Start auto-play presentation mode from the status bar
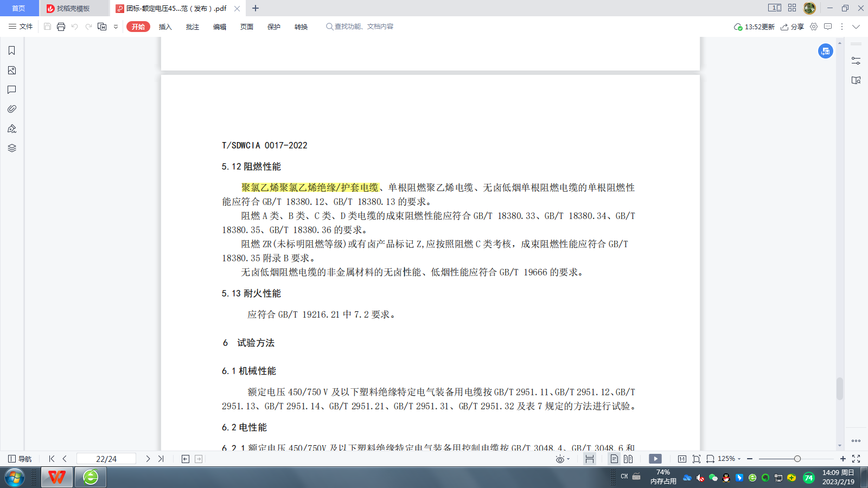Viewport: 868px width, 488px height. (x=656, y=459)
